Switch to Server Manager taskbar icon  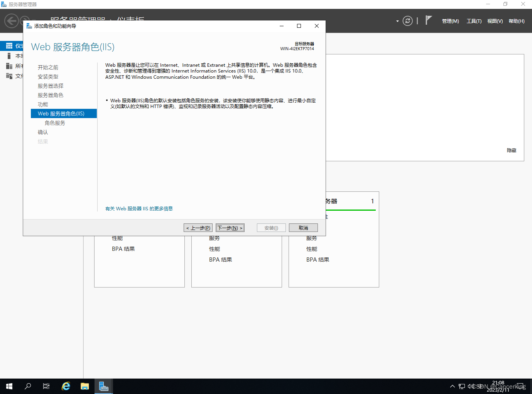pyautogui.click(x=103, y=386)
